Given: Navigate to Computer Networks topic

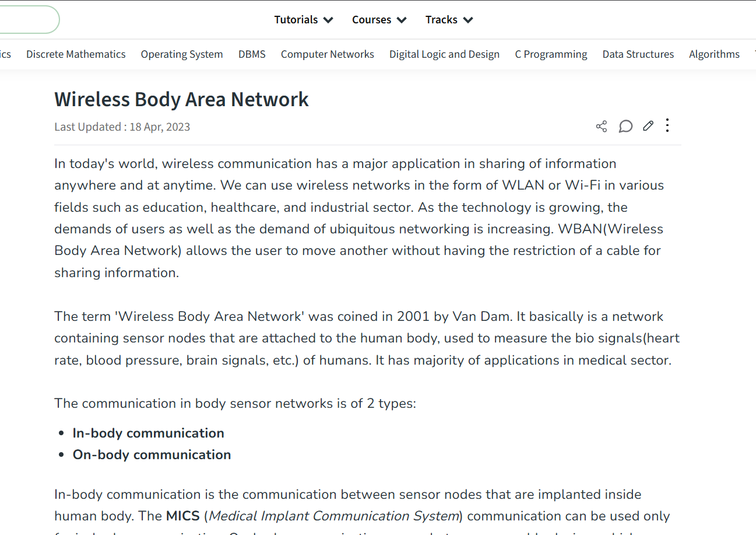Looking at the screenshot, I should [x=328, y=54].
